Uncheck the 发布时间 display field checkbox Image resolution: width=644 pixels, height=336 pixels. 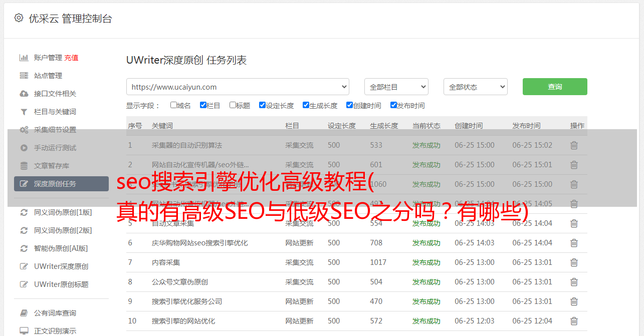tap(393, 105)
